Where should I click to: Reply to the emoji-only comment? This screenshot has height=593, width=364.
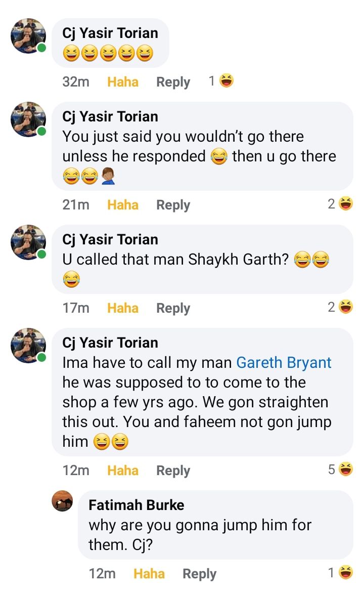[x=173, y=82]
